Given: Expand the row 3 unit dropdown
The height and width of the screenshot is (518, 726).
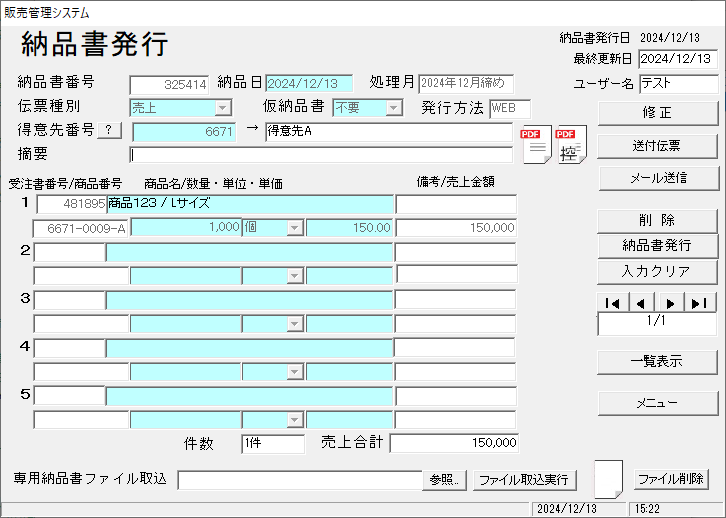Looking at the screenshot, I should coord(294,324).
